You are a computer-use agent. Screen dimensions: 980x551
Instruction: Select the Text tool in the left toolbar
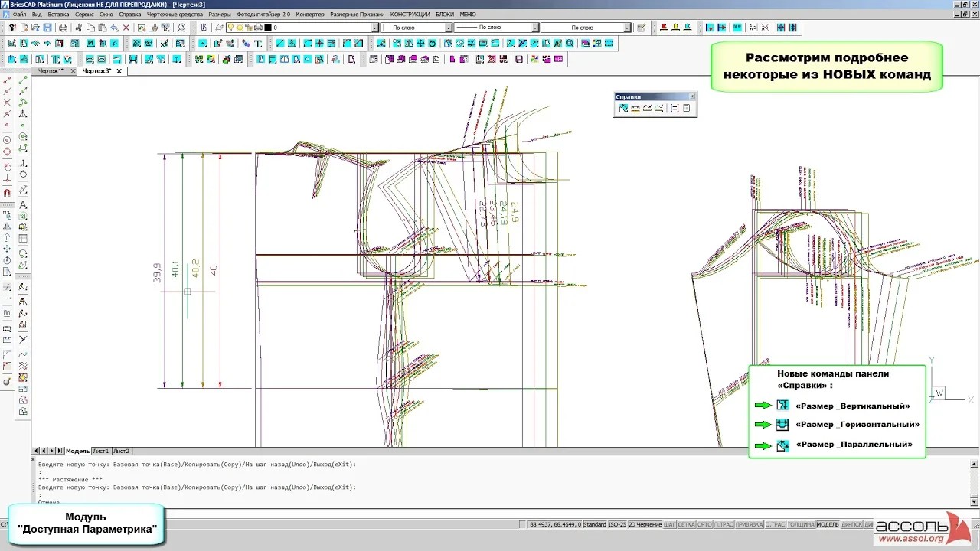[x=23, y=204]
